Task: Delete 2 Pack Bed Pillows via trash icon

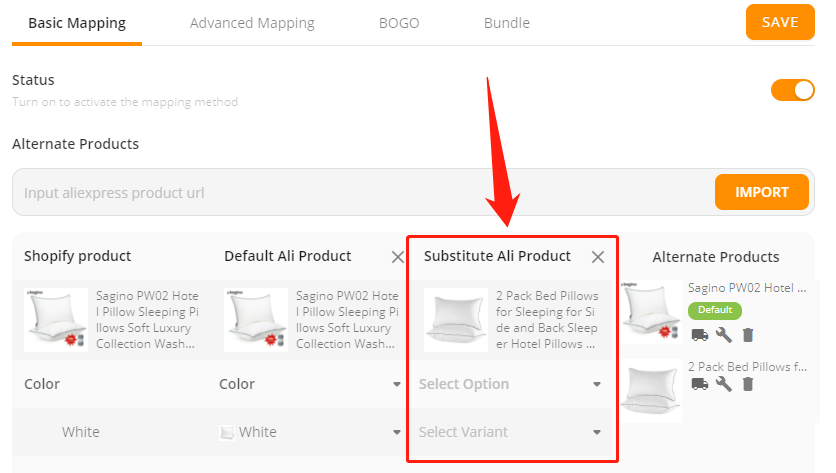Action: (x=748, y=384)
